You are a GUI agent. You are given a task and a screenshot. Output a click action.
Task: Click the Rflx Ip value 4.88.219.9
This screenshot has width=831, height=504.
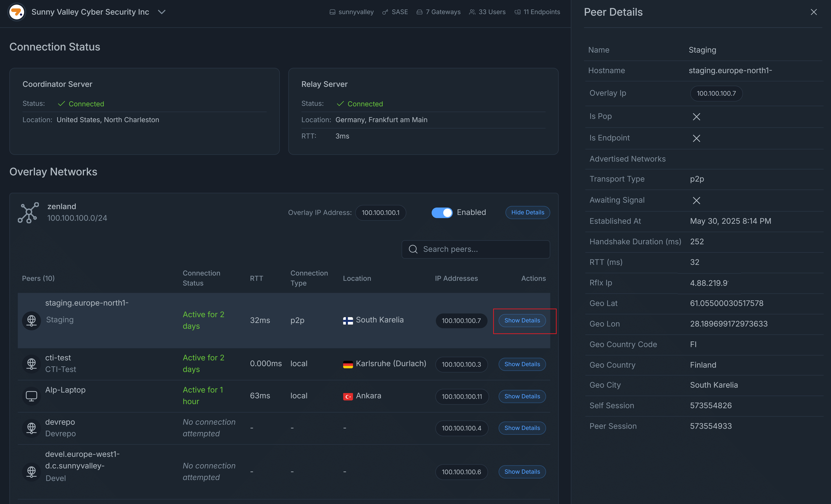pyautogui.click(x=709, y=283)
